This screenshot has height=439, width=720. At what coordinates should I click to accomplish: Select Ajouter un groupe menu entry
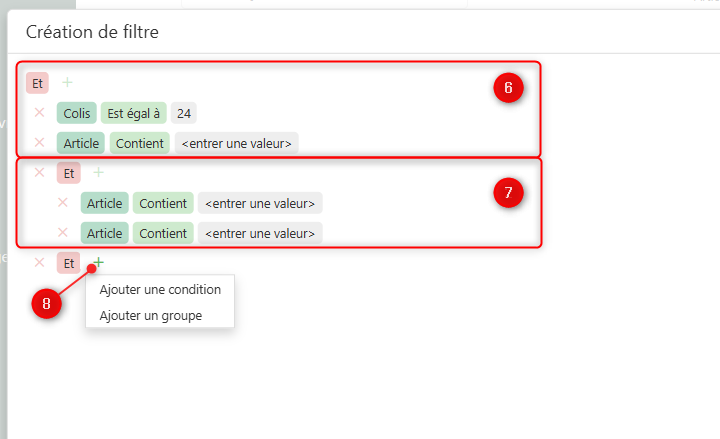pos(150,316)
